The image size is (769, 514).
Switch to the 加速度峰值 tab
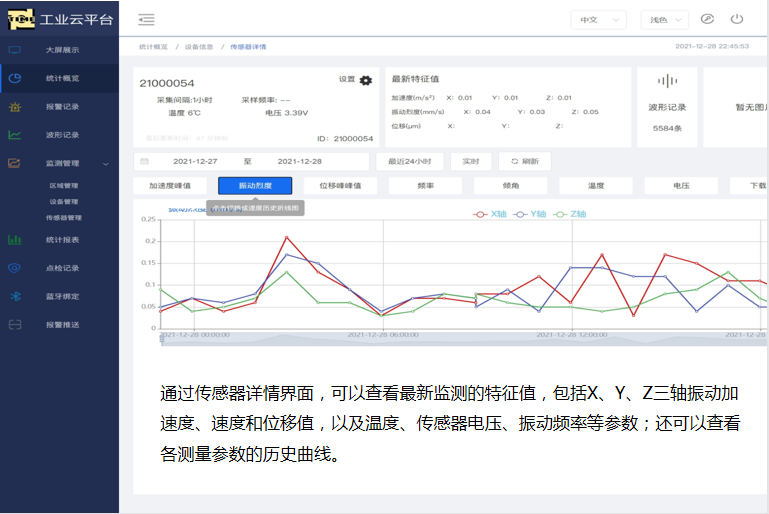(169, 185)
